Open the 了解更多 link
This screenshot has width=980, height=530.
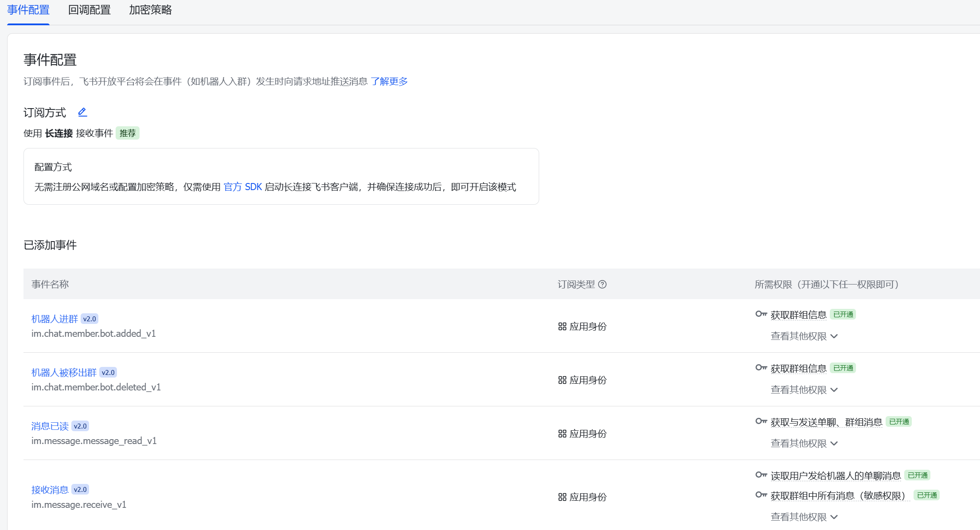click(389, 82)
